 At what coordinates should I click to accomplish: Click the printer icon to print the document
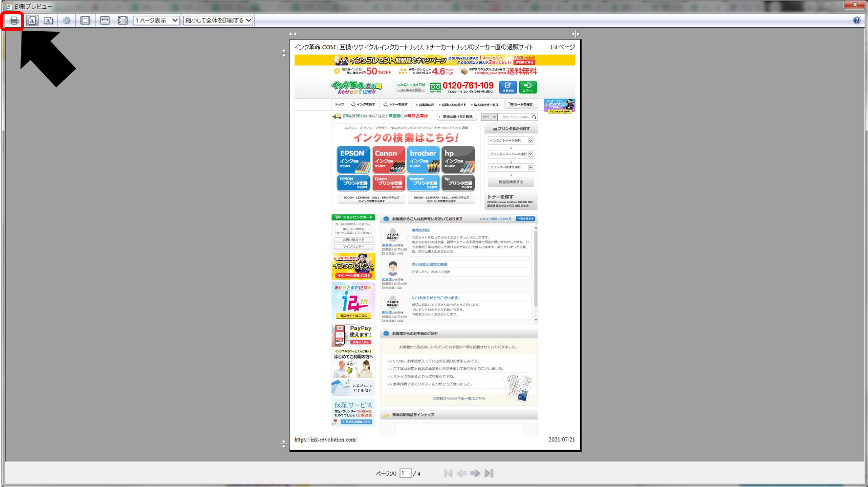pos(14,20)
